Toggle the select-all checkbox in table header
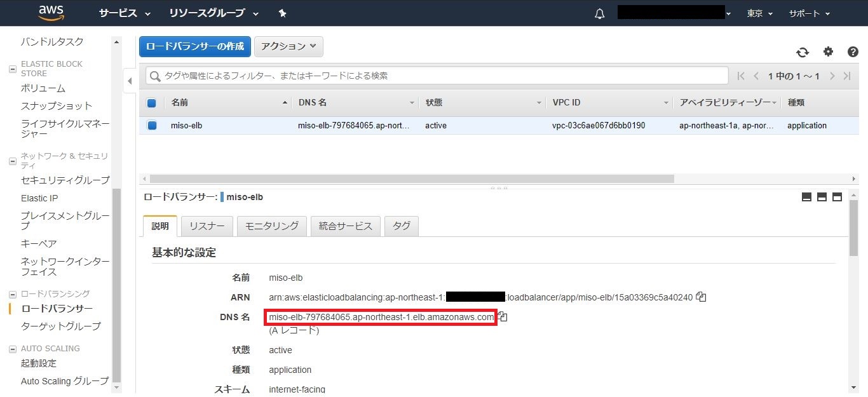Screen dimensions: 868x397 pos(152,103)
